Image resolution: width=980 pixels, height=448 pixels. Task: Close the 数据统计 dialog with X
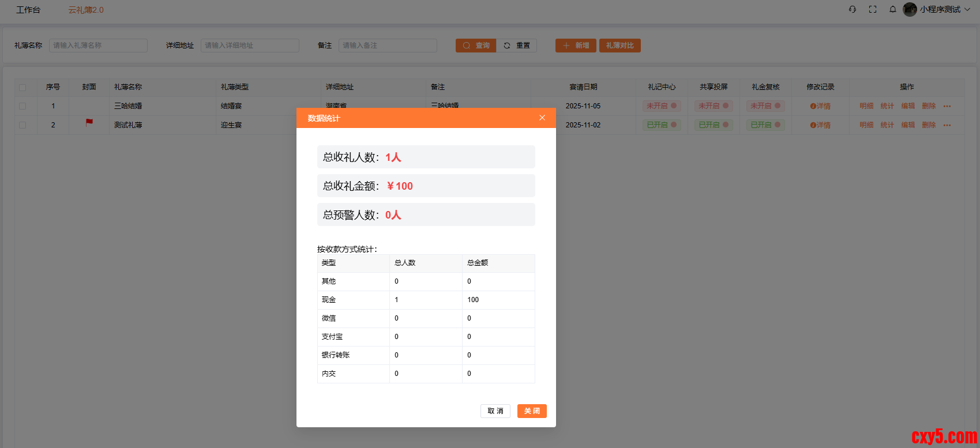[542, 118]
